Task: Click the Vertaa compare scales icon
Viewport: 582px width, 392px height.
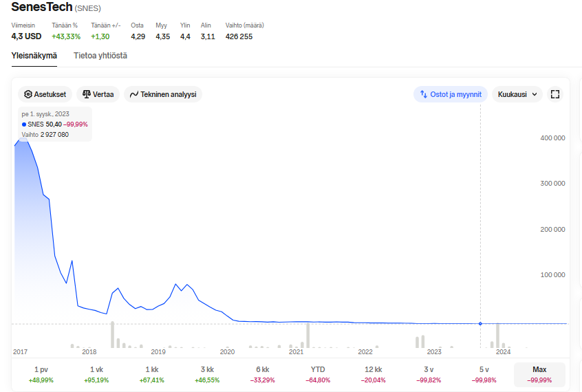Action: coord(87,94)
